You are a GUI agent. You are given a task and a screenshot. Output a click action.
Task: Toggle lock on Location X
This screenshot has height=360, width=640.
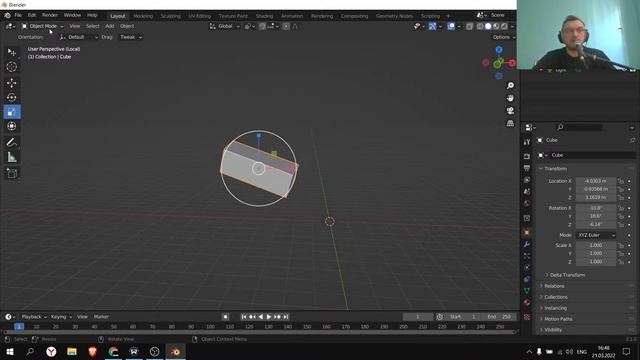coord(621,181)
